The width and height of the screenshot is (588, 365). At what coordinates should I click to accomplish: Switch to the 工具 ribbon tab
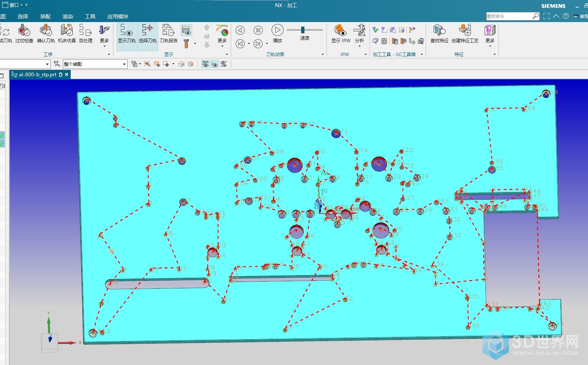point(90,16)
